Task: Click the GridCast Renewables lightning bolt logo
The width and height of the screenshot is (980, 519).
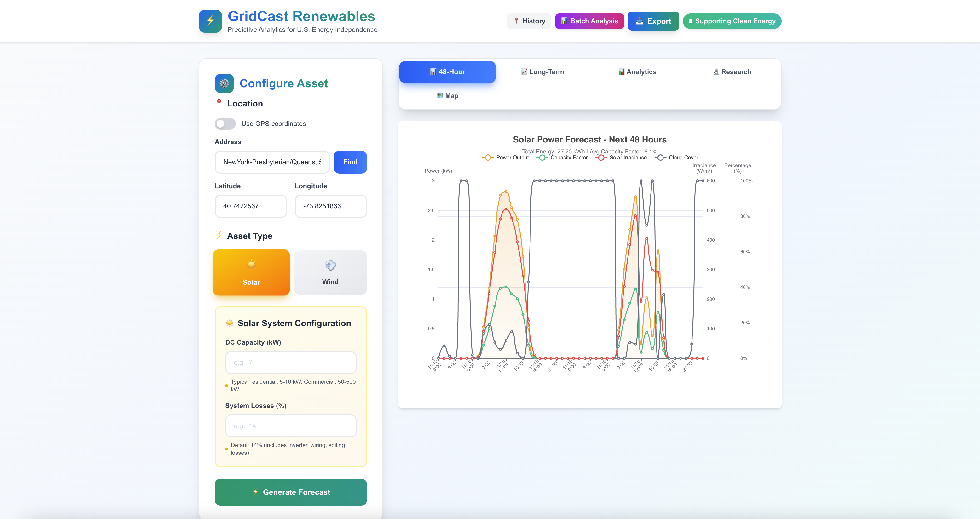Action: point(210,21)
